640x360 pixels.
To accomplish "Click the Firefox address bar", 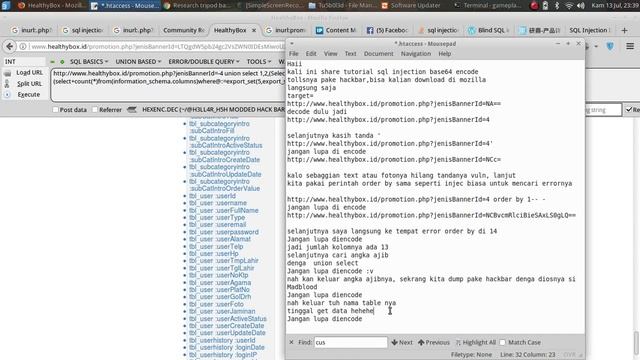I will [x=157, y=47].
